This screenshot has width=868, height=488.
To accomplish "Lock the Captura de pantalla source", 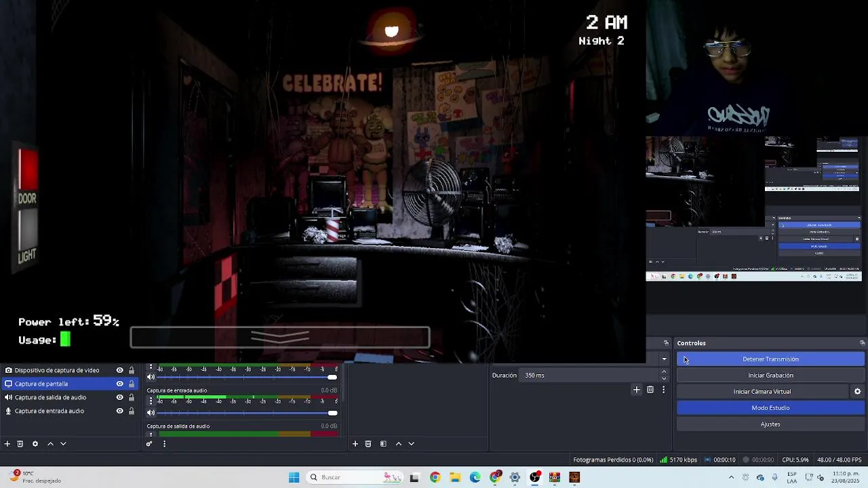I will (x=132, y=384).
